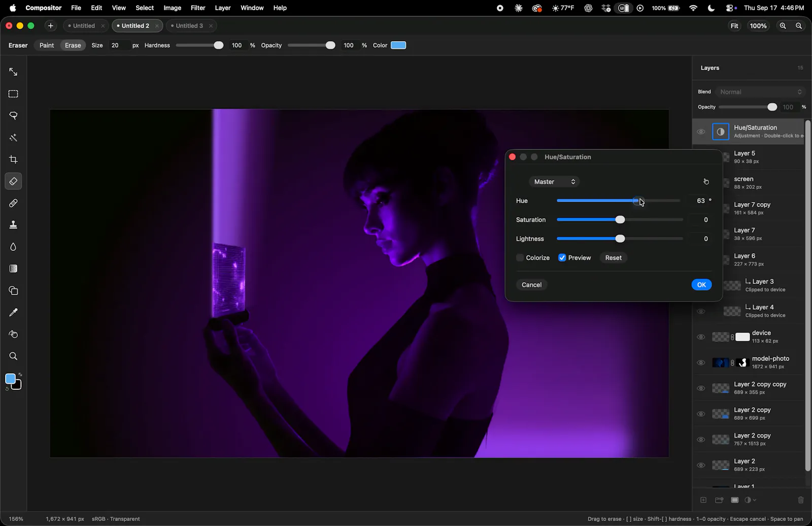
Task: Hide the Hue/Saturation adjustment layer
Action: [x=701, y=132]
